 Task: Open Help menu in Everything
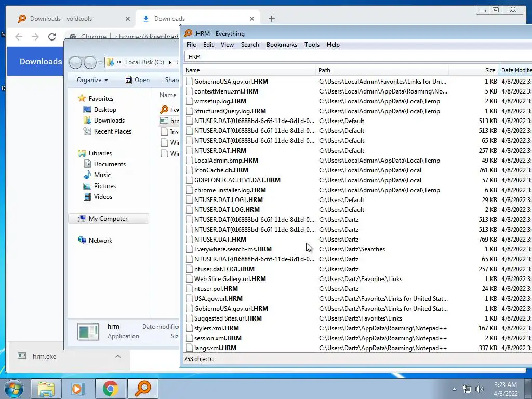(x=333, y=45)
